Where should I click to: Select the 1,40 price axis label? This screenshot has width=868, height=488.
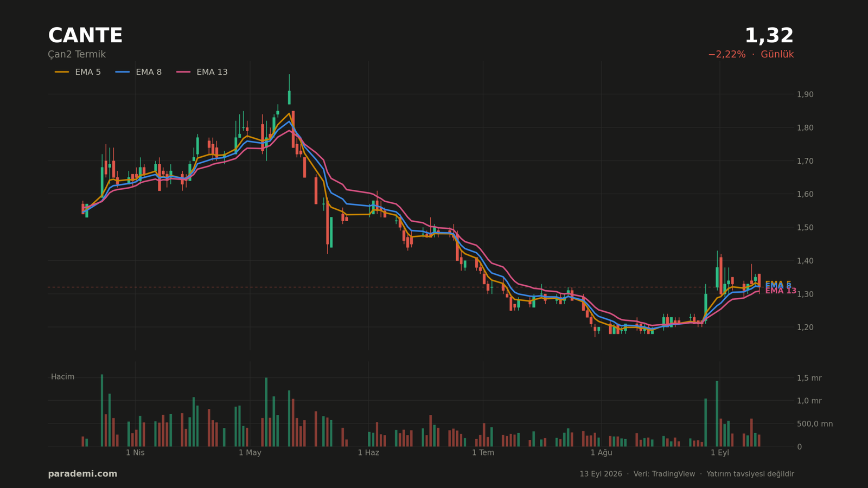click(805, 261)
